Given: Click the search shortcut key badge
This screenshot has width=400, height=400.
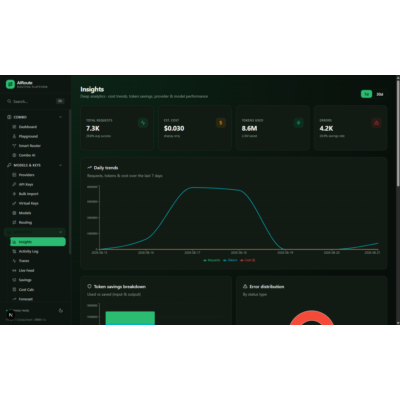Looking at the screenshot, I should pyautogui.click(x=60, y=101).
